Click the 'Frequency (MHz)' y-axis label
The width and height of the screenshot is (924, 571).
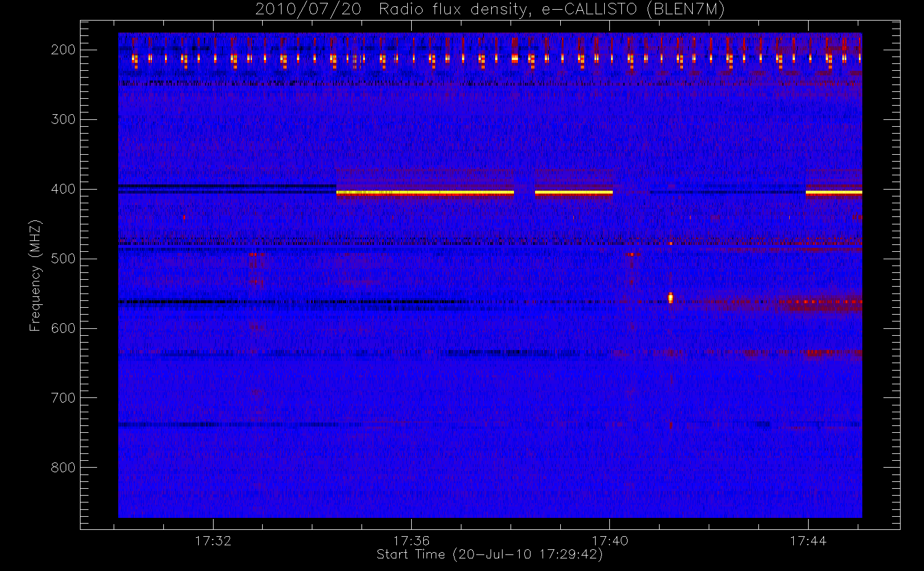(x=35, y=275)
